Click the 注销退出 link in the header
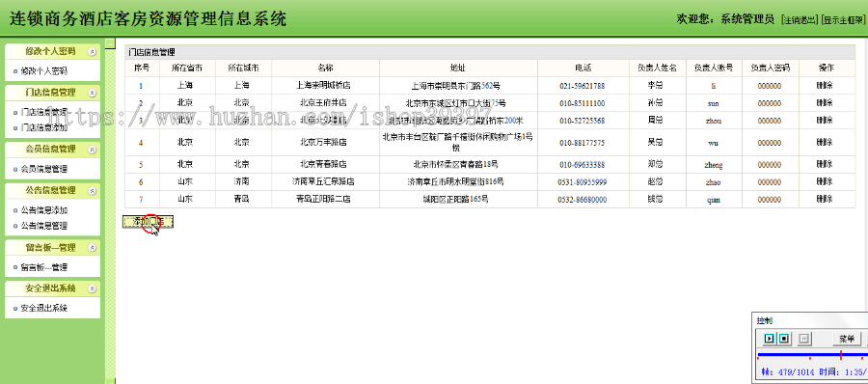Viewport: 868px width, 384px height. 799,19
